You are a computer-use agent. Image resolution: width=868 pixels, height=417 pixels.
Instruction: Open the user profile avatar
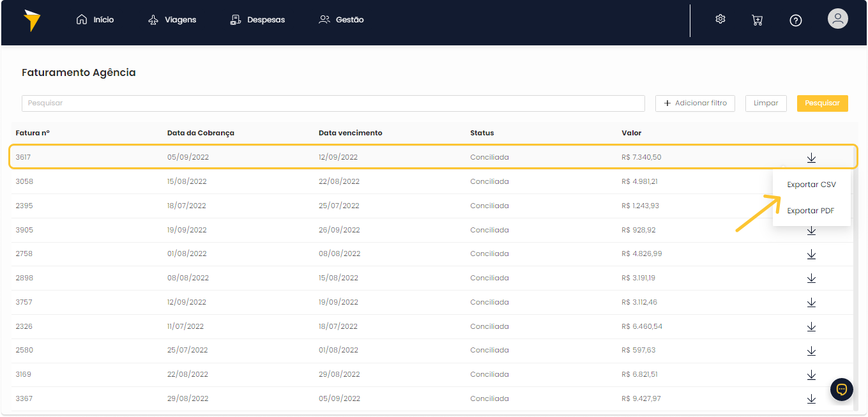837,19
